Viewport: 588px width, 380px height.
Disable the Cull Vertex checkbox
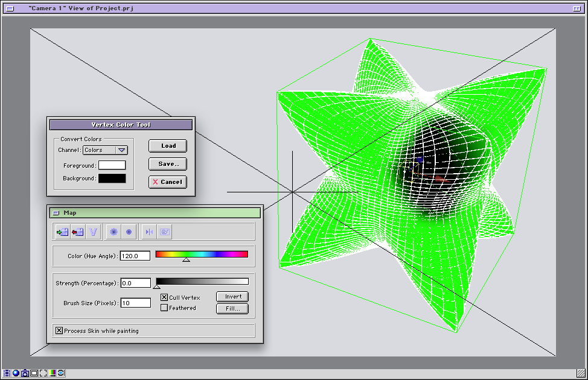click(x=164, y=297)
